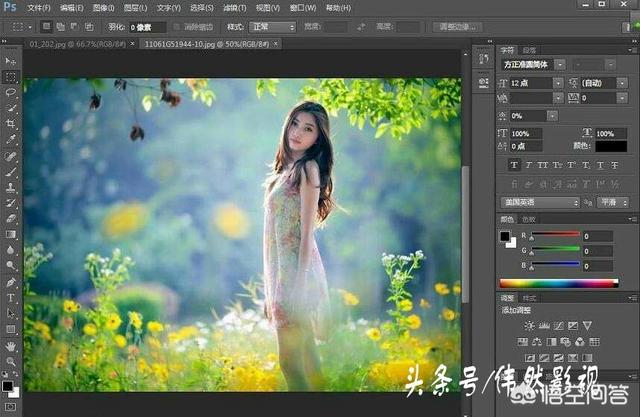The height and width of the screenshot is (417, 640).
Task: Toggle Quick Mask mode icon
Action: 10,407
